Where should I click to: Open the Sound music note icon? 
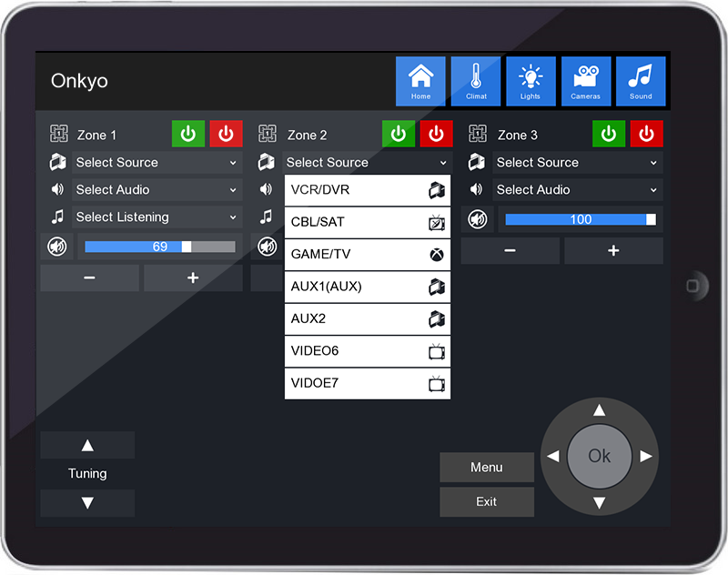click(641, 81)
